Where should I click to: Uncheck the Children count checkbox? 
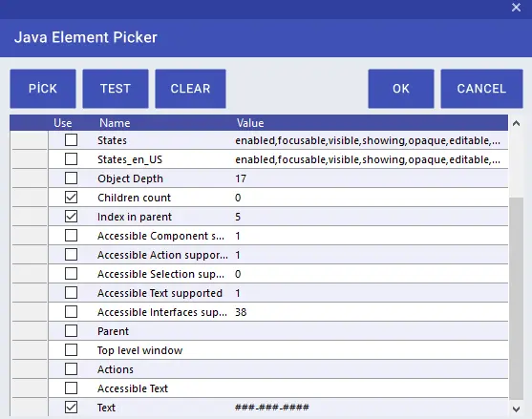(x=71, y=198)
